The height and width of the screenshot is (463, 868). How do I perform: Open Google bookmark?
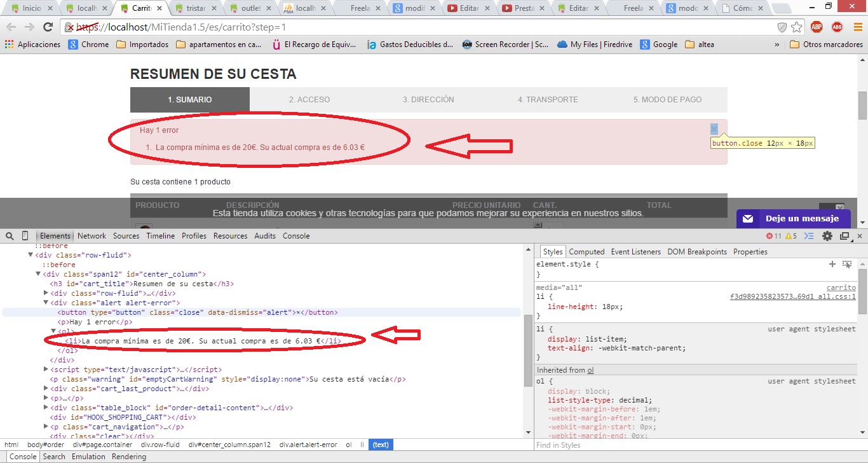(x=659, y=45)
